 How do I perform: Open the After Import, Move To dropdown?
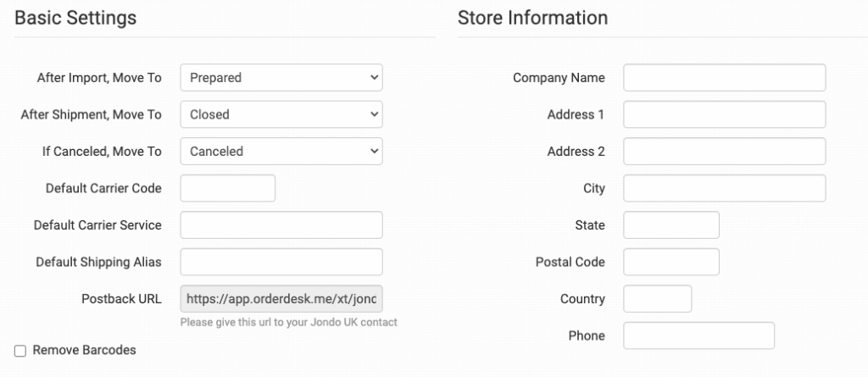click(281, 78)
